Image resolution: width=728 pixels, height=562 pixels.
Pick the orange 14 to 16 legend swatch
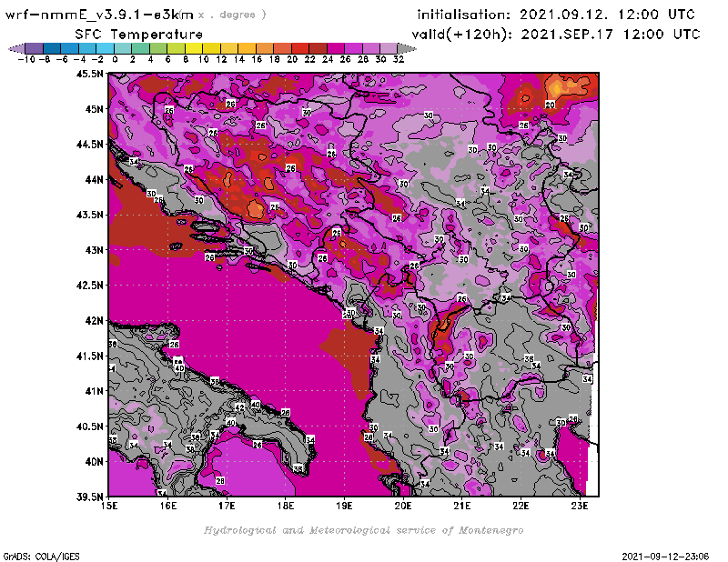coord(247,48)
